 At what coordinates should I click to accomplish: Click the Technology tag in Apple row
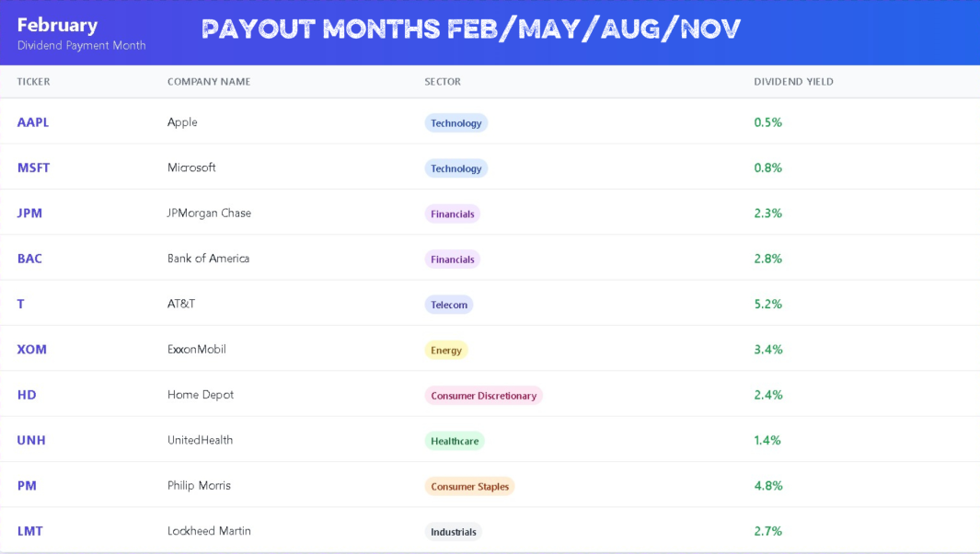(x=456, y=123)
